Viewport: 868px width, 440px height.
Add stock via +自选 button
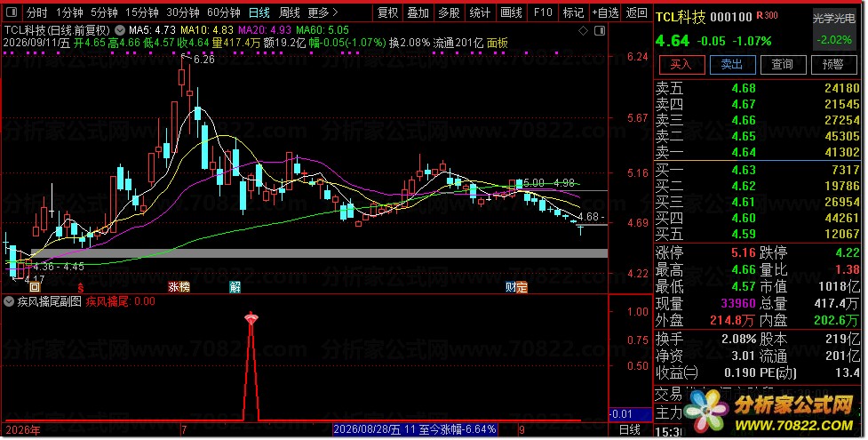pyautogui.click(x=605, y=12)
